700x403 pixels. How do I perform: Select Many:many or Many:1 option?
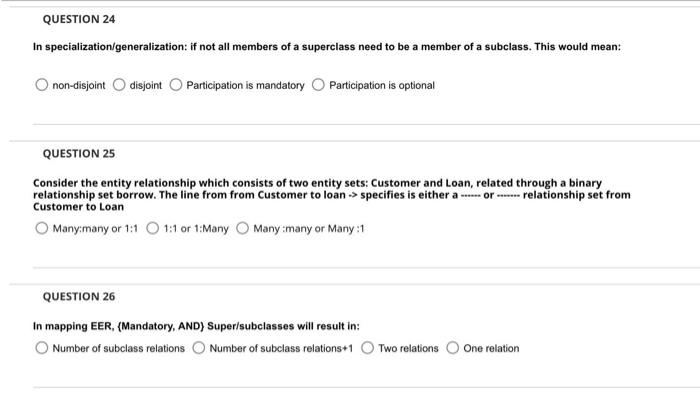[242, 228]
